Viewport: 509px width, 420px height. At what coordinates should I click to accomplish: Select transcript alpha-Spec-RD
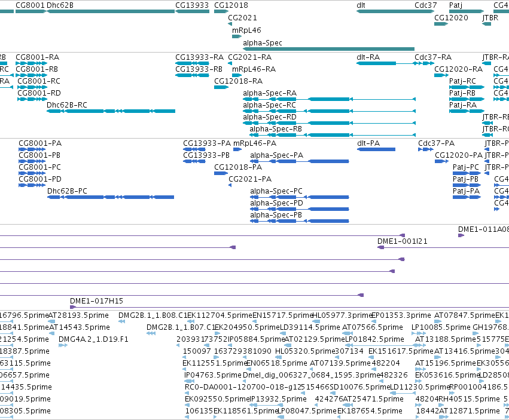click(329, 123)
